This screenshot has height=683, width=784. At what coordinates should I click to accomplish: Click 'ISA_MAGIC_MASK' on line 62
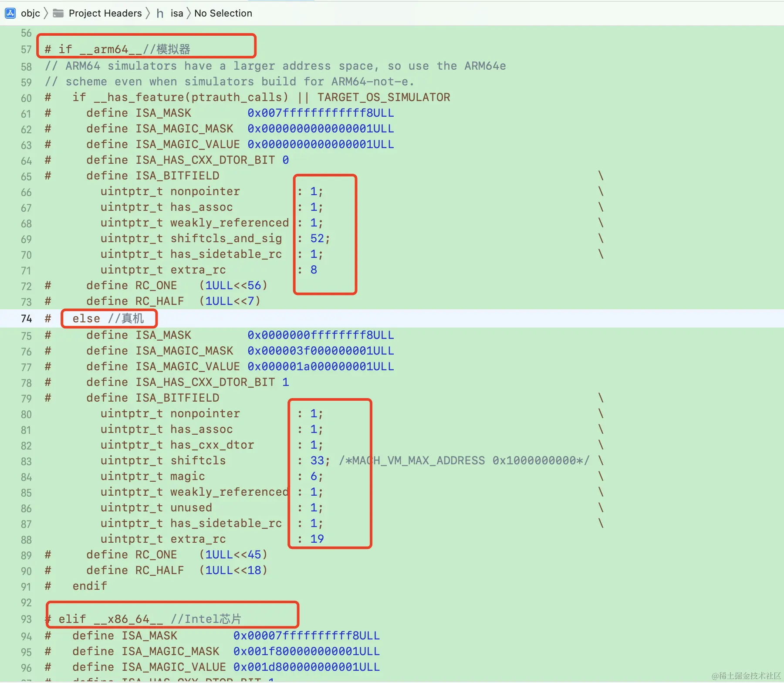coord(184,128)
